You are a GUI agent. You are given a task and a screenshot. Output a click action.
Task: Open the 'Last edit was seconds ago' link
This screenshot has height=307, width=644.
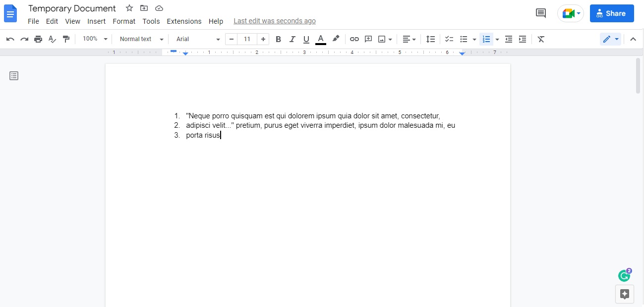(275, 21)
